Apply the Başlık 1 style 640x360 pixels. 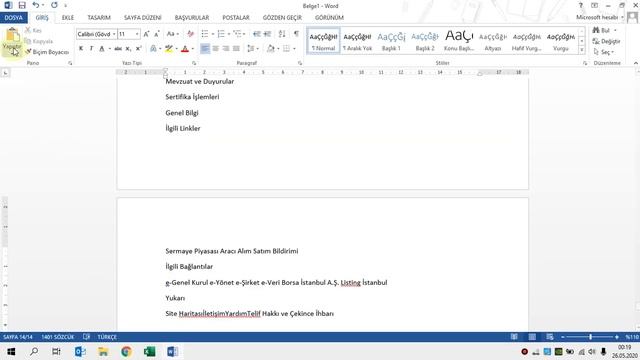[391, 41]
